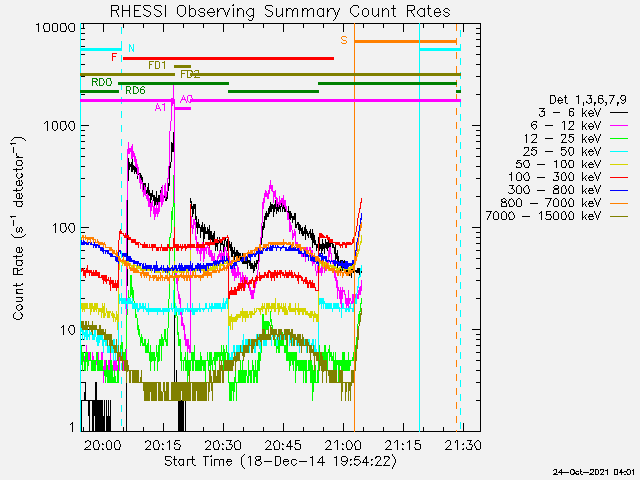Click the cyan 'N' flag label

pyautogui.click(x=131, y=49)
